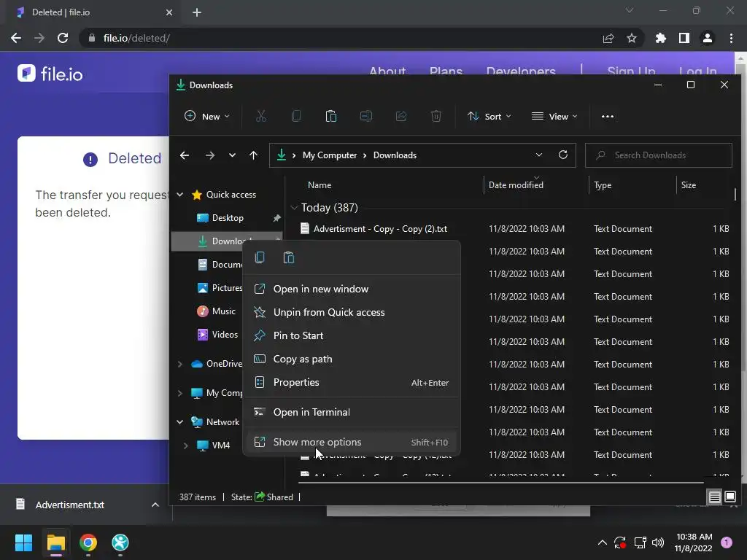This screenshot has width=747, height=560.
Task: Click the share page icon in address bar
Action: [x=608, y=38]
